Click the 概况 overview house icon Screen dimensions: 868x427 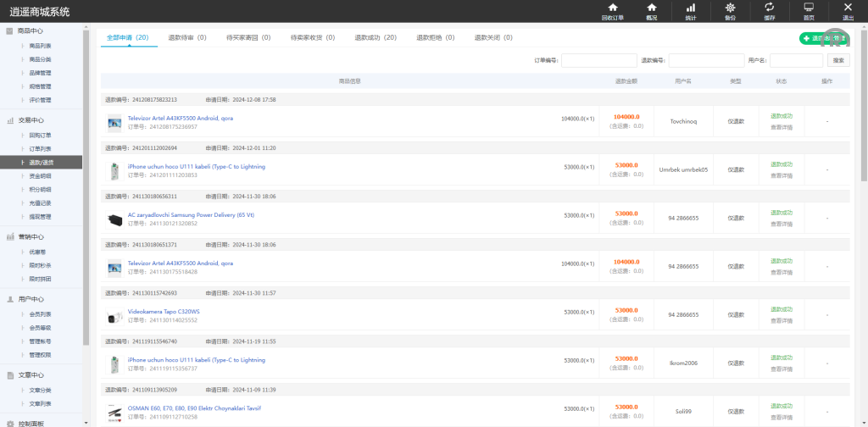click(651, 8)
